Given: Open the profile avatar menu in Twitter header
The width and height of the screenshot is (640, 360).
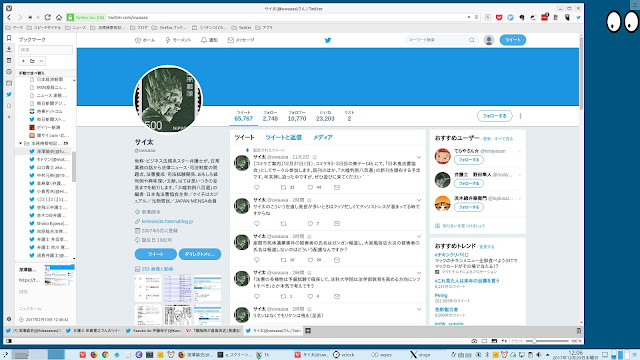Looking at the screenshot, I should [489, 40].
